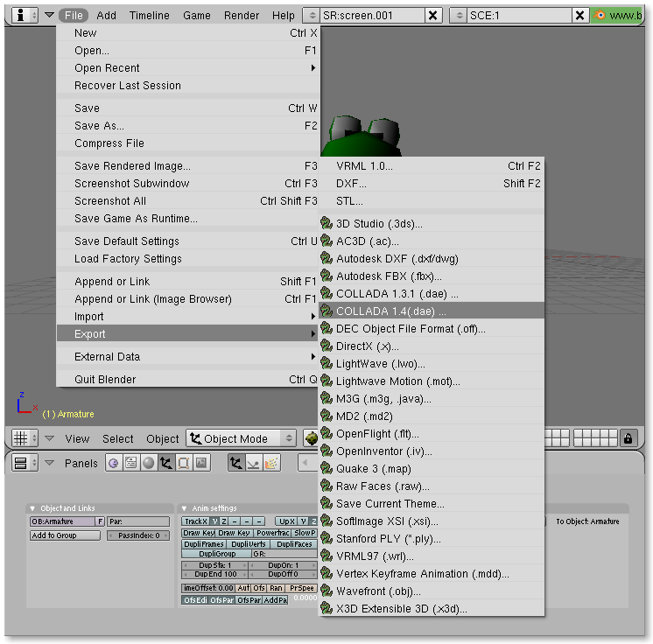Click the Par: parent field
The image size is (653, 644).
point(138,521)
